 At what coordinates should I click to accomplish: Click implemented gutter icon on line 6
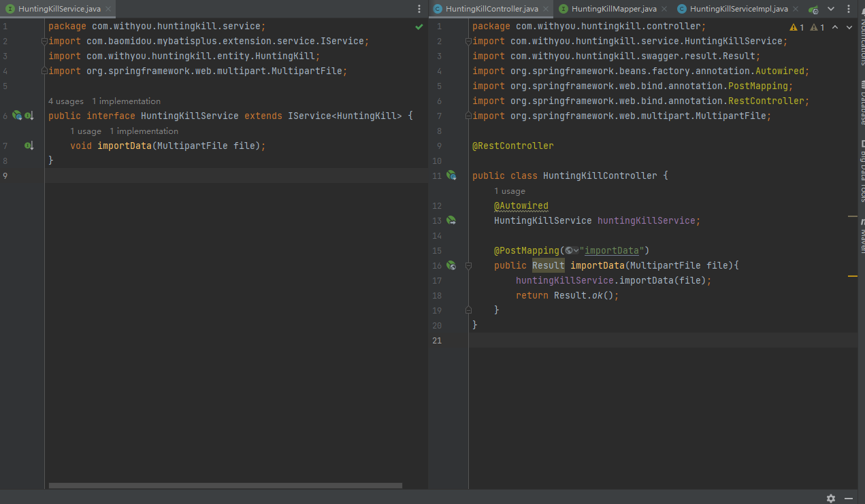point(29,116)
